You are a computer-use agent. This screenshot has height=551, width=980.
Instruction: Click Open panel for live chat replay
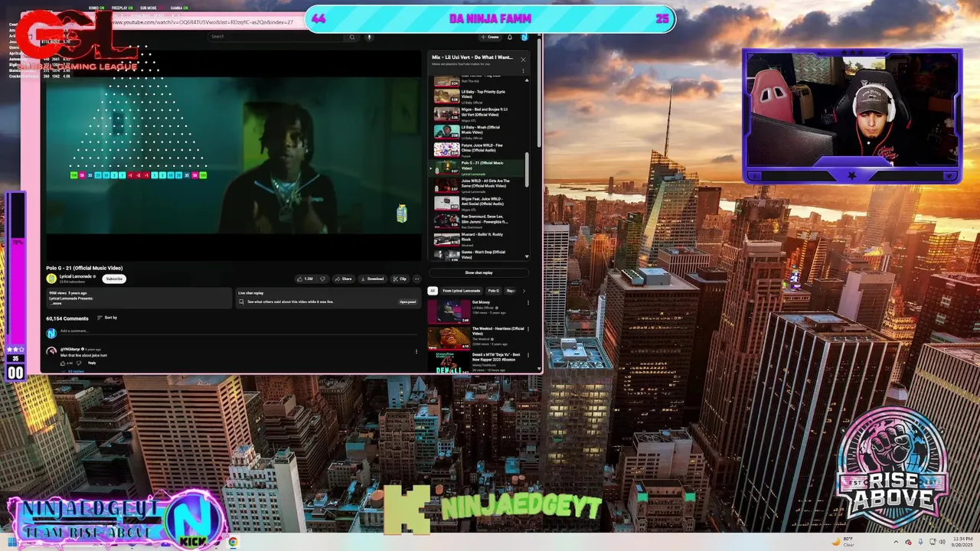coord(407,302)
